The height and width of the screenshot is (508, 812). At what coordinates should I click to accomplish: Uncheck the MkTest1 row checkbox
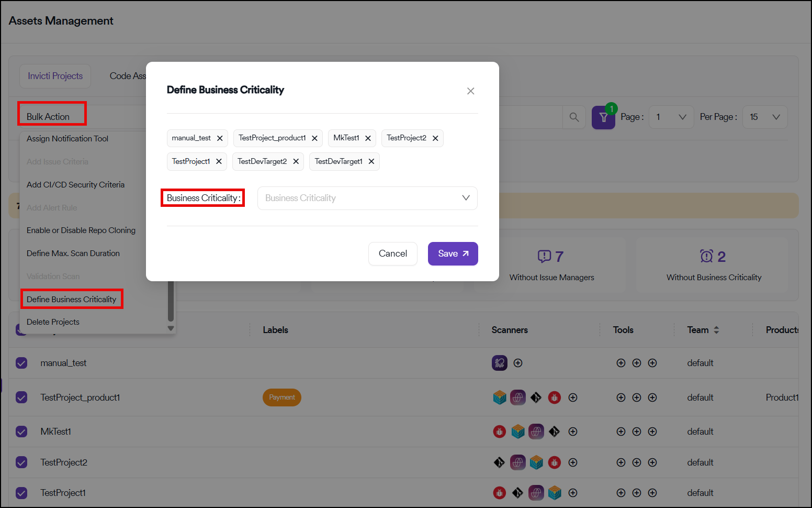[21, 432]
